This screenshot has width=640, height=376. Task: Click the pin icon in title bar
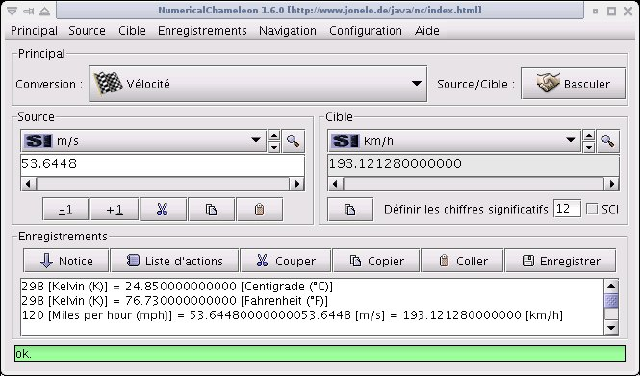(x=29, y=11)
